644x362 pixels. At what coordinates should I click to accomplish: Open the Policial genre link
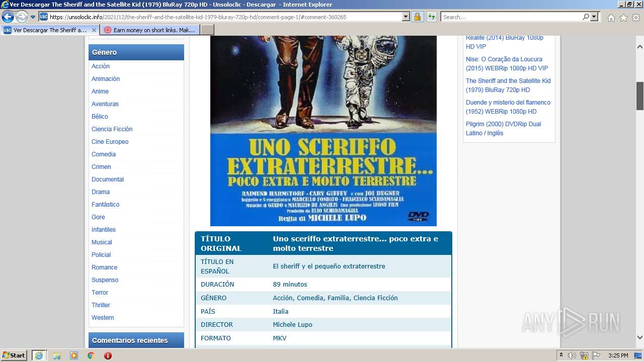101,255
